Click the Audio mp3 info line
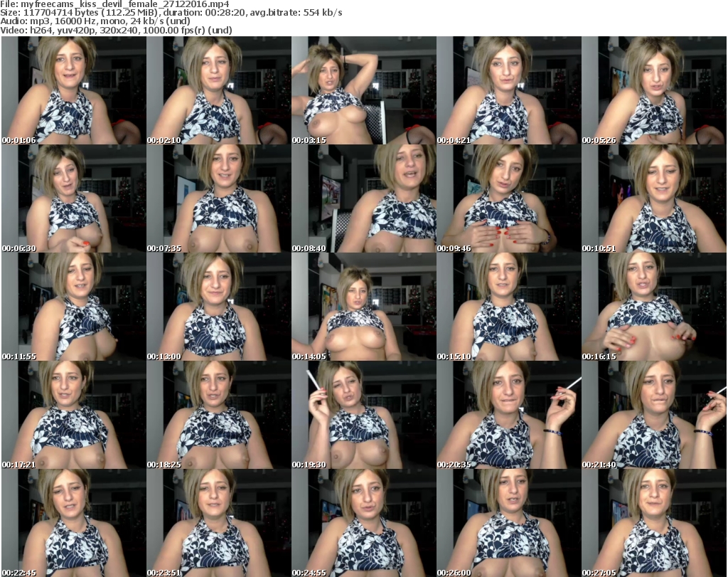Viewport: 728px width, 577px height. (x=95, y=21)
